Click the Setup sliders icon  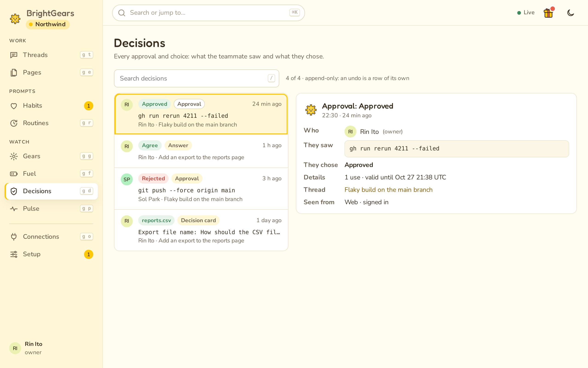[x=14, y=254]
